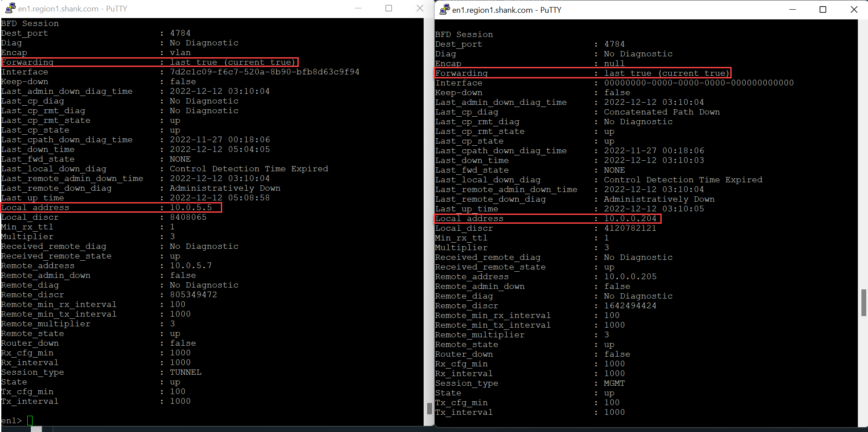Click Forwarding value in right window

pos(667,73)
